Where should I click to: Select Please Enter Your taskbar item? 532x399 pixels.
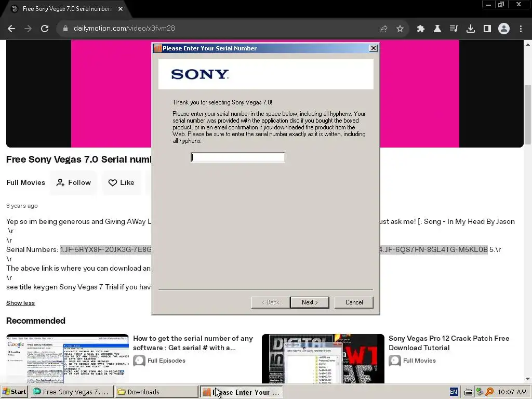point(241,392)
